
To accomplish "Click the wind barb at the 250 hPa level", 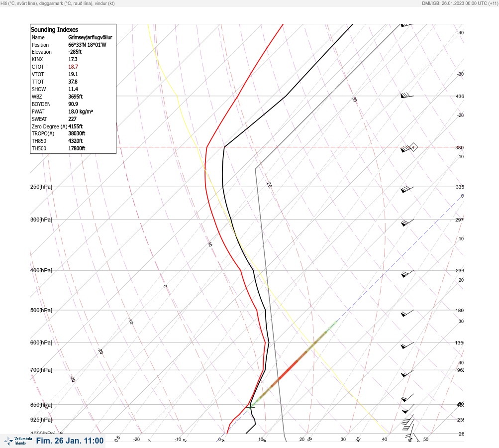I will (x=407, y=190).
